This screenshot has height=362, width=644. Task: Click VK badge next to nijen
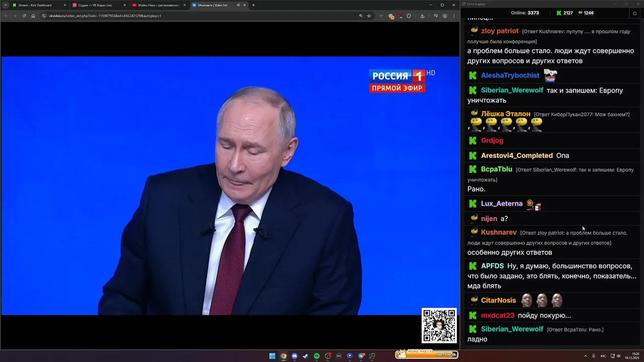click(x=474, y=218)
